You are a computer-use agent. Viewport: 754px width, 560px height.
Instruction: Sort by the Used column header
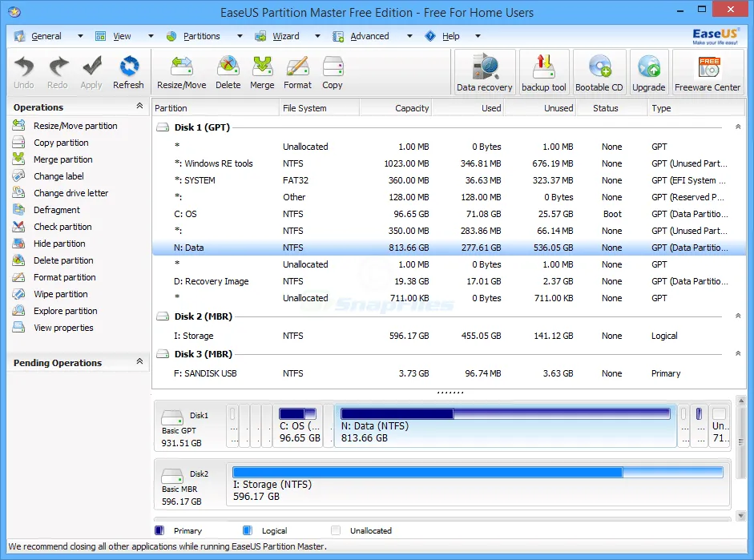[x=468, y=108]
